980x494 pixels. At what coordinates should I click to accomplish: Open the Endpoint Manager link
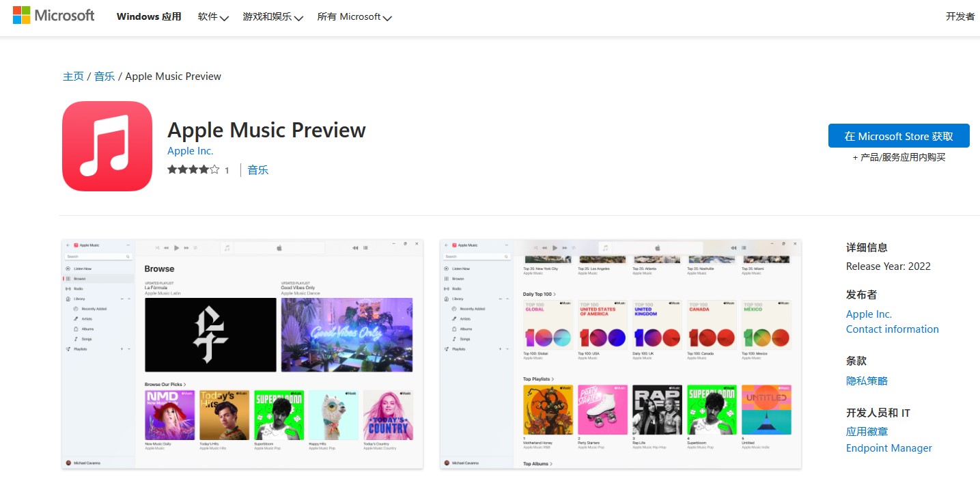pos(888,448)
